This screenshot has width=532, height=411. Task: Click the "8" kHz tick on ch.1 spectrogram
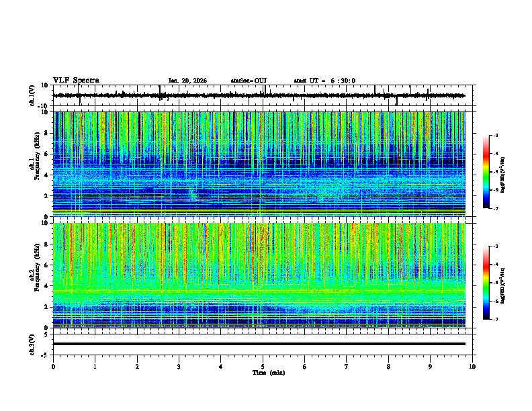pyautogui.click(x=47, y=133)
